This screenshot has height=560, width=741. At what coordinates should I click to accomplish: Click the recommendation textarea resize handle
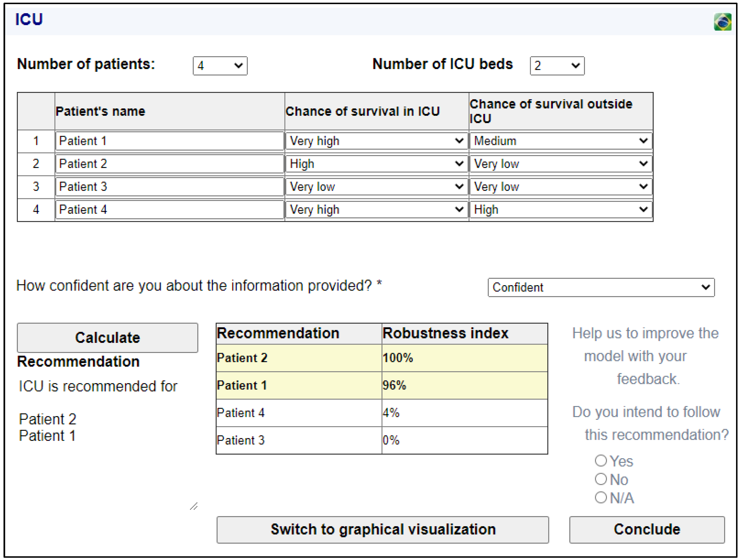(x=194, y=506)
